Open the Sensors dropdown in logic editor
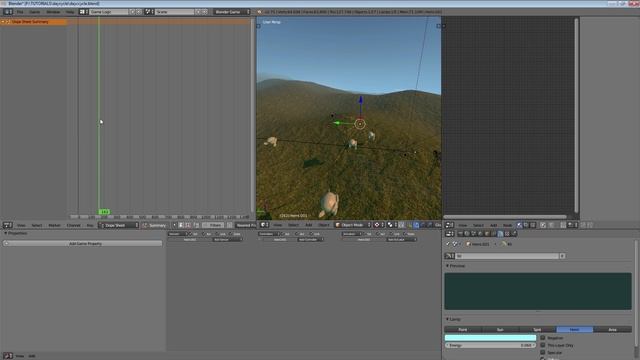Viewport: 640px width, 360px height. (x=178, y=234)
